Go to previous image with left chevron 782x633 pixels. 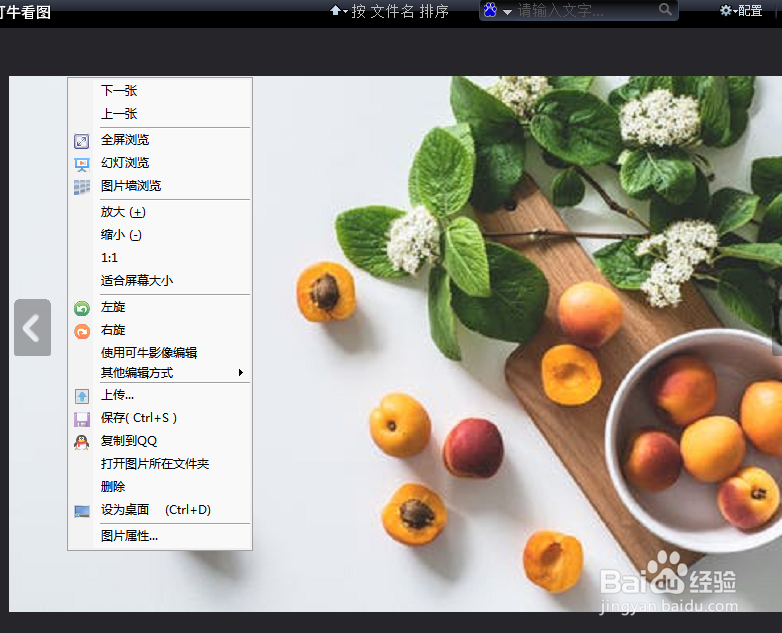32,328
